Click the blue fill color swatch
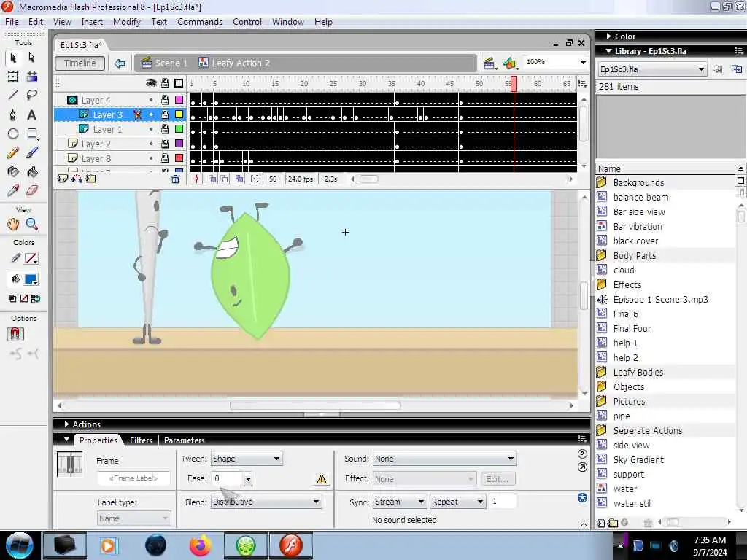The image size is (747, 560). point(31,279)
